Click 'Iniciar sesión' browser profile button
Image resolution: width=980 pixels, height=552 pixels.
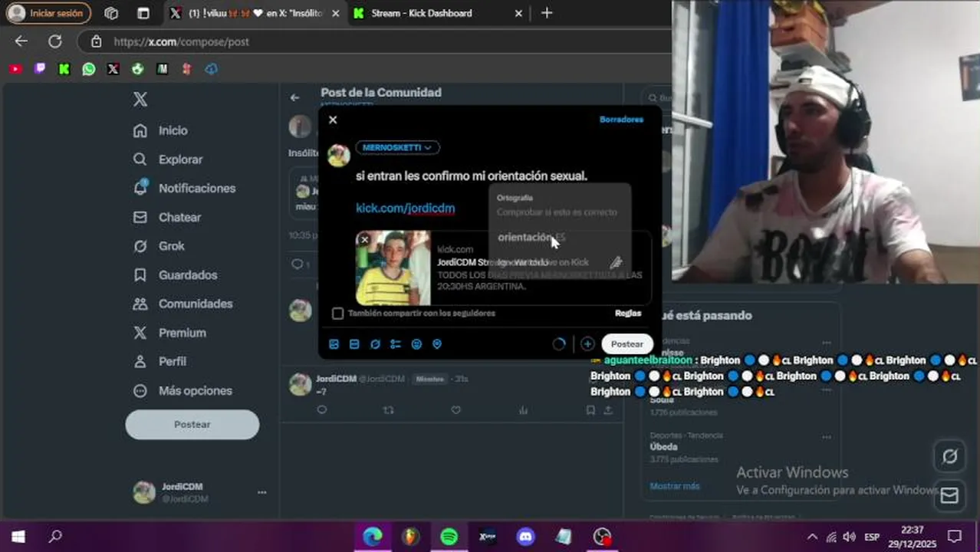click(x=48, y=13)
